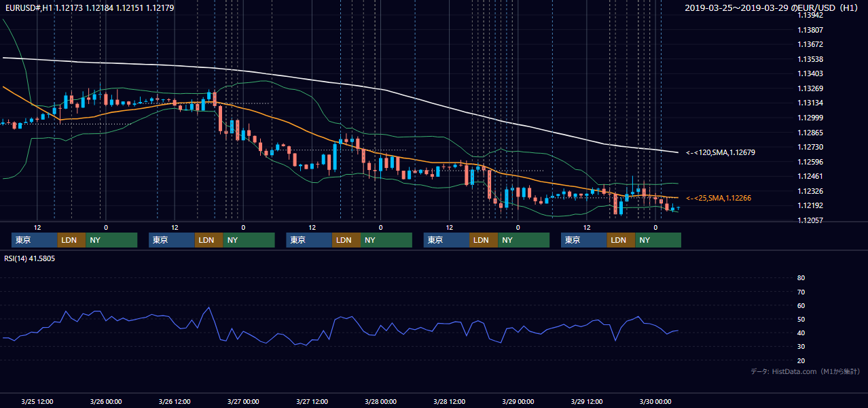Click the RSI scale label 80
This screenshot has width=868, height=408.
pyautogui.click(x=801, y=278)
